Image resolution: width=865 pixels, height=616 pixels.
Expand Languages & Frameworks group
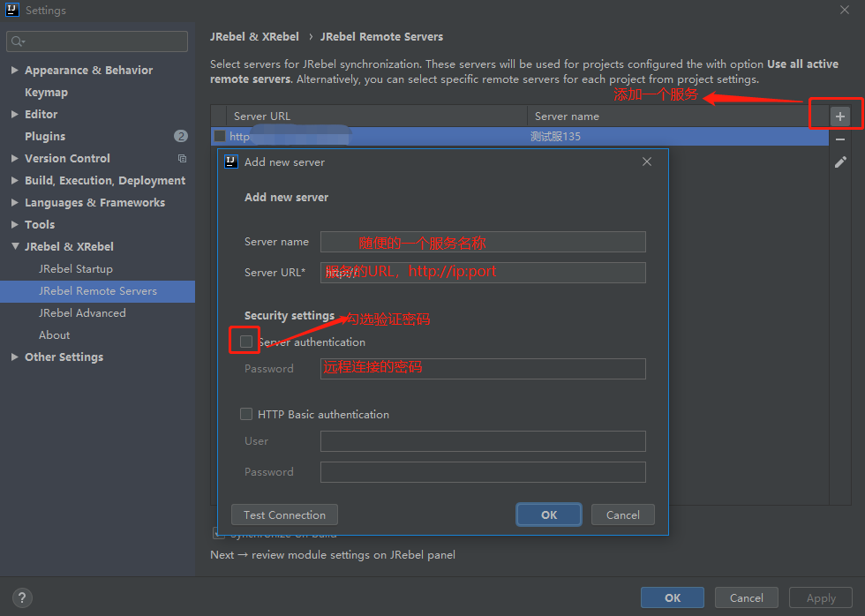pos(15,202)
